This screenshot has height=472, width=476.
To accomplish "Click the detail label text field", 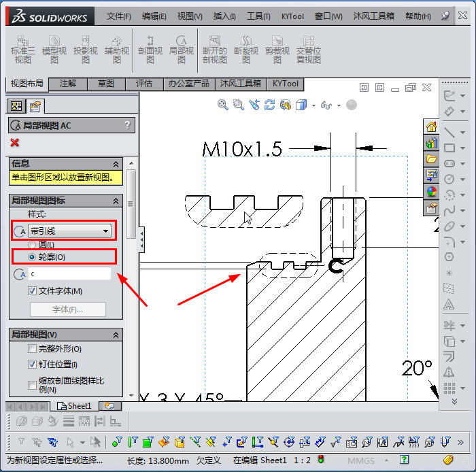I will tap(69, 273).
